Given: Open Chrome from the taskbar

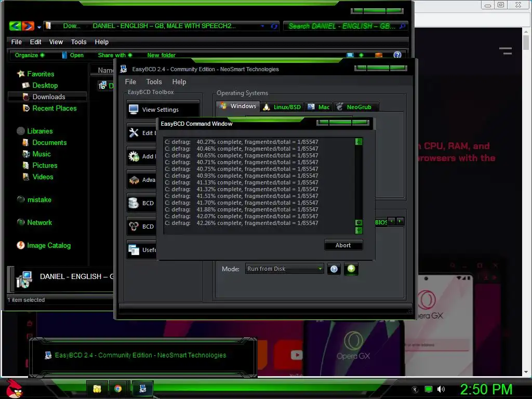Looking at the screenshot, I should (x=118, y=389).
